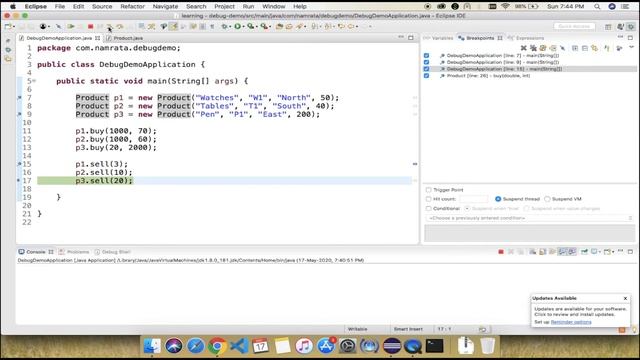Open the Open Console dropdown arrow
640x360 pixels.
(613, 252)
